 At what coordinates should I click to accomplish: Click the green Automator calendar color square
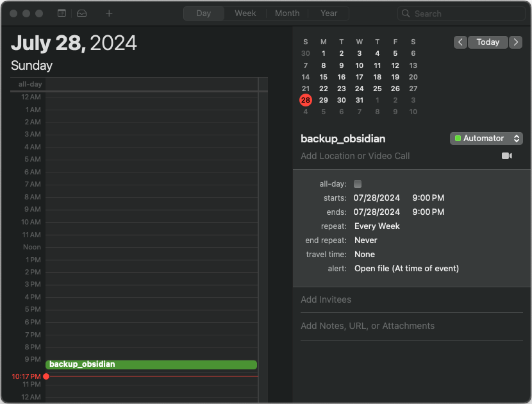tap(458, 138)
